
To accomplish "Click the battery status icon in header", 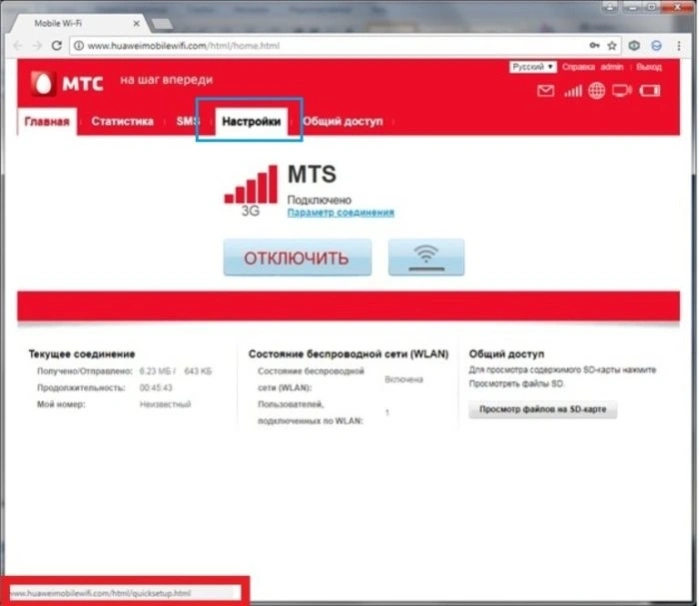I will 650,91.
